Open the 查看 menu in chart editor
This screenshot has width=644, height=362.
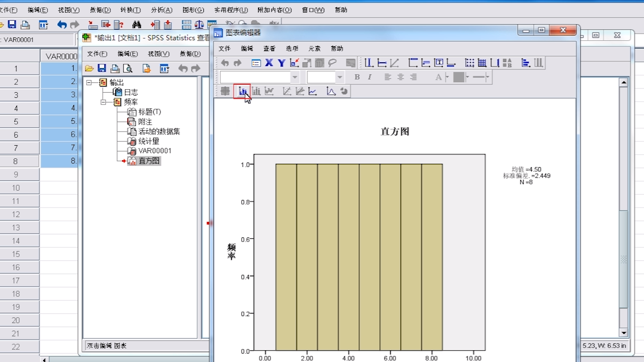point(269,48)
